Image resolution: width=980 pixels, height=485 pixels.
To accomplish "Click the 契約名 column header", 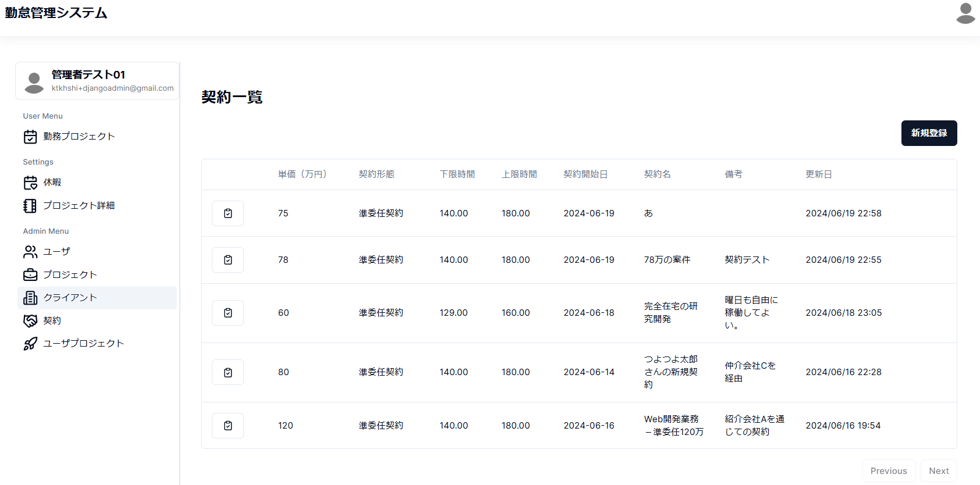I will pyautogui.click(x=658, y=174).
